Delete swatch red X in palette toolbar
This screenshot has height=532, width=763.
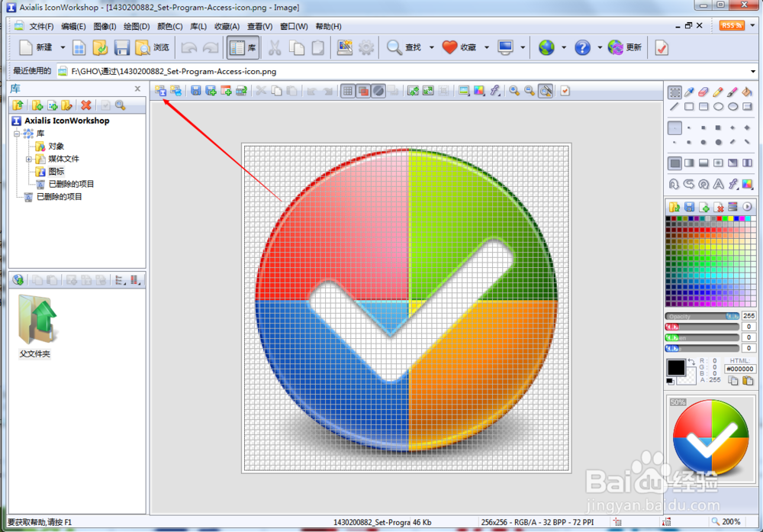pos(718,207)
